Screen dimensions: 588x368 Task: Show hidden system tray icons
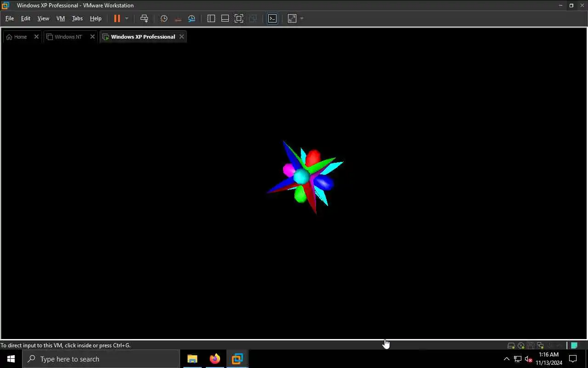507,359
